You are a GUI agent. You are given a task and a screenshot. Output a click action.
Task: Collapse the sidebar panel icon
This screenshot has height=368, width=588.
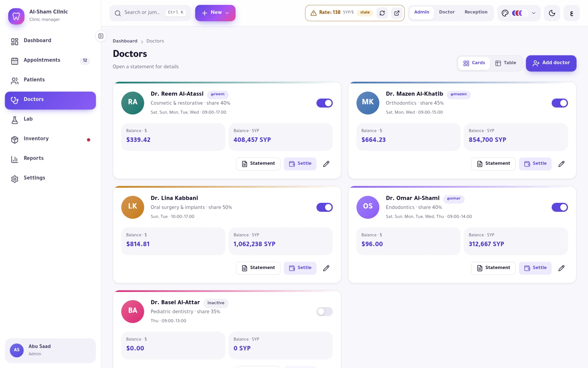[x=101, y=36]
